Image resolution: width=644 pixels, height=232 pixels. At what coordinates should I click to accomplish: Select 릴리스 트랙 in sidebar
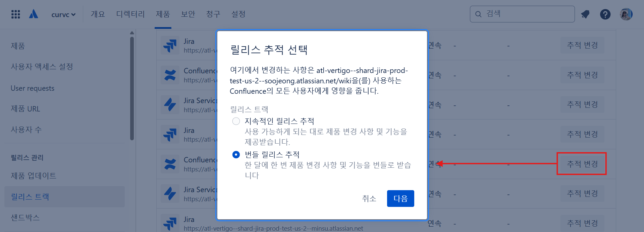pos(64,197)
